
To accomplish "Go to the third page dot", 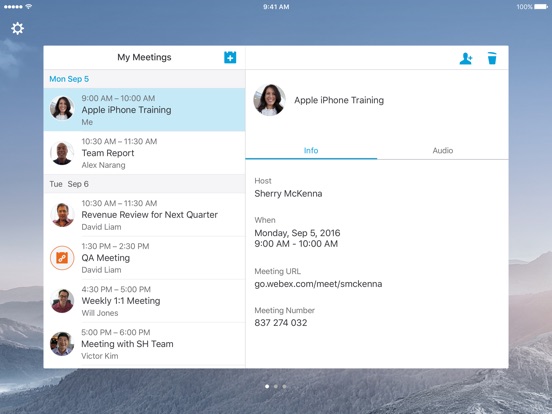I will 284,387.
